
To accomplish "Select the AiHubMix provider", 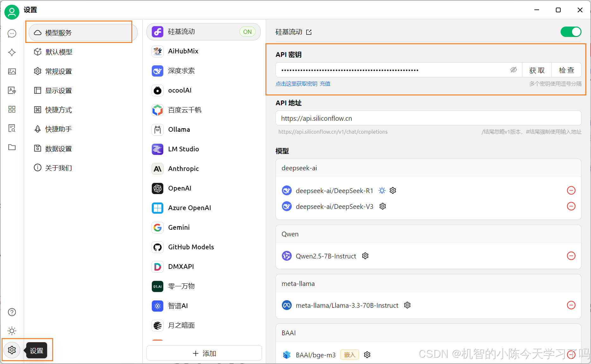I will tap(203, 51).
